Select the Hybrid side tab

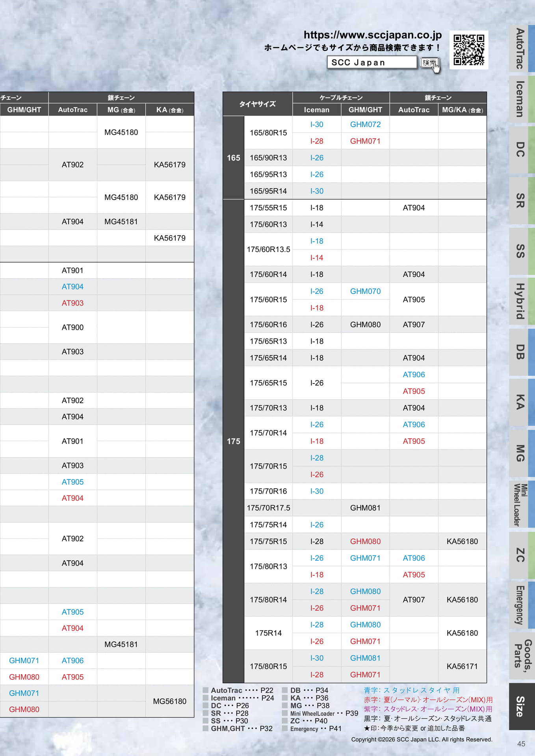[x=522, y=302]
